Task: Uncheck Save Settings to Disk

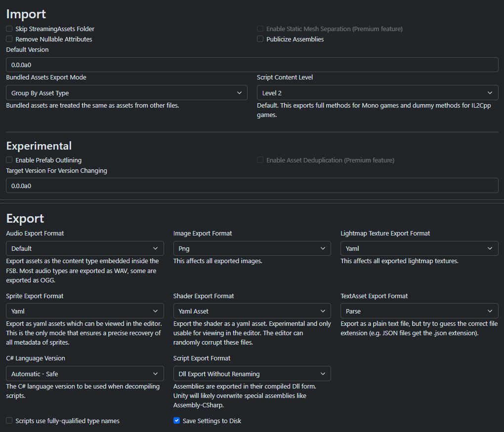Action: pos(177,421)
